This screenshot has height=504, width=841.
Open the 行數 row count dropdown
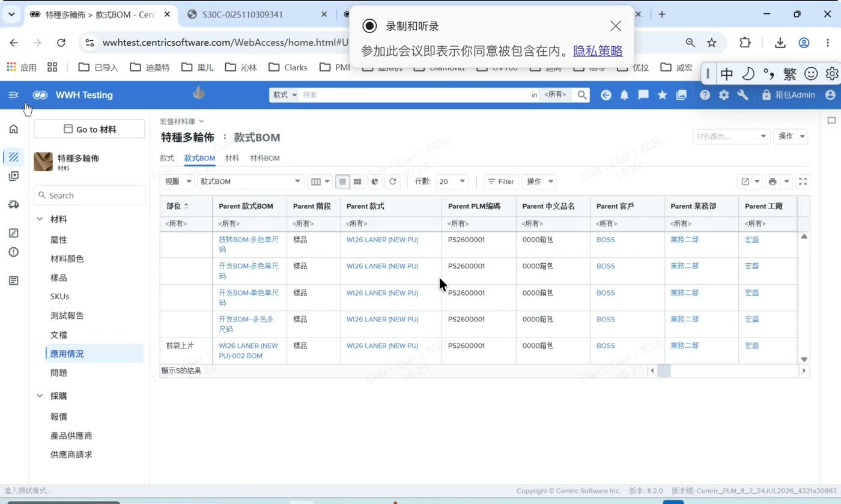click(452, 181)
